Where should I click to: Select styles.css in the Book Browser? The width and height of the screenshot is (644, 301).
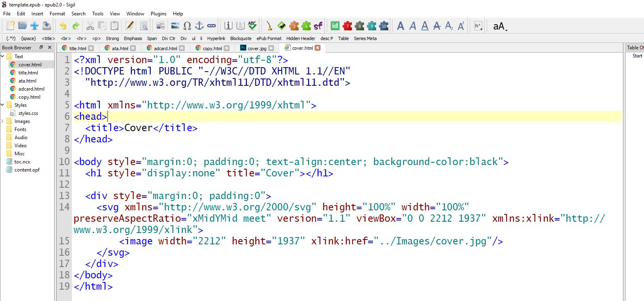(28, 113)
